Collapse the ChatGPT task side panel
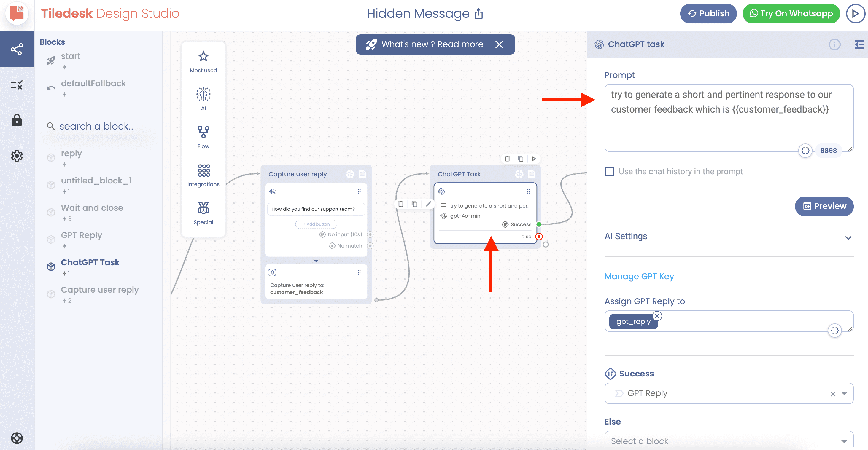 [x=859, y=44]
